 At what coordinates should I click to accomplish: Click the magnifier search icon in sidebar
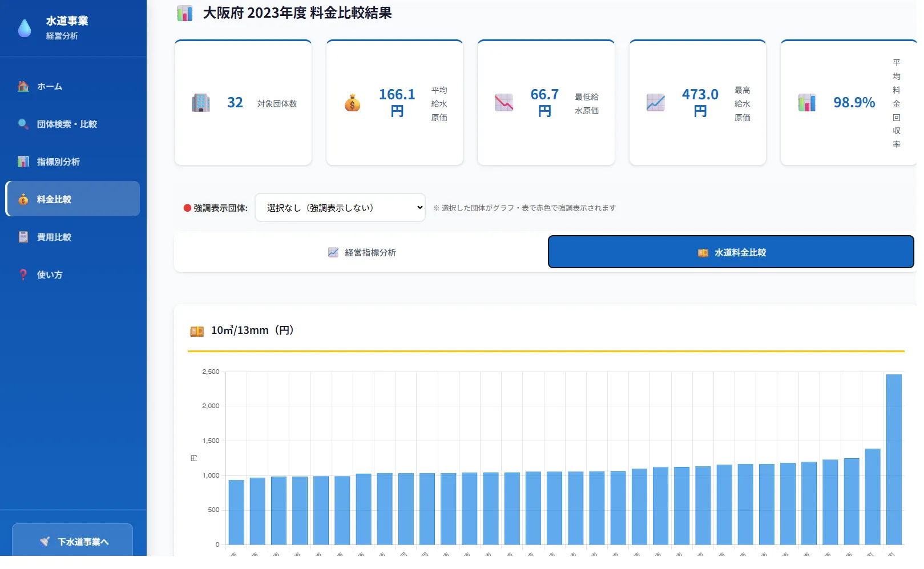click(x=23, y=124)
